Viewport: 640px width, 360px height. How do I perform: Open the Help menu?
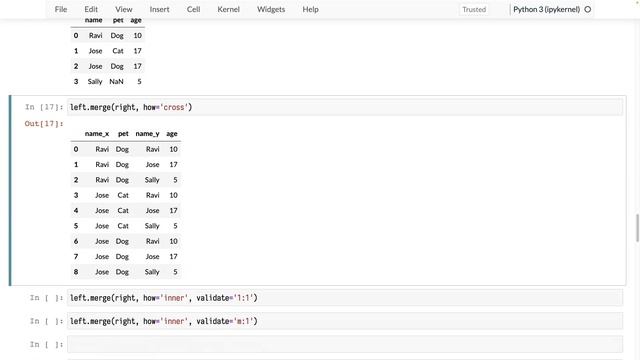pyautogui.click(x=311, y=9)
